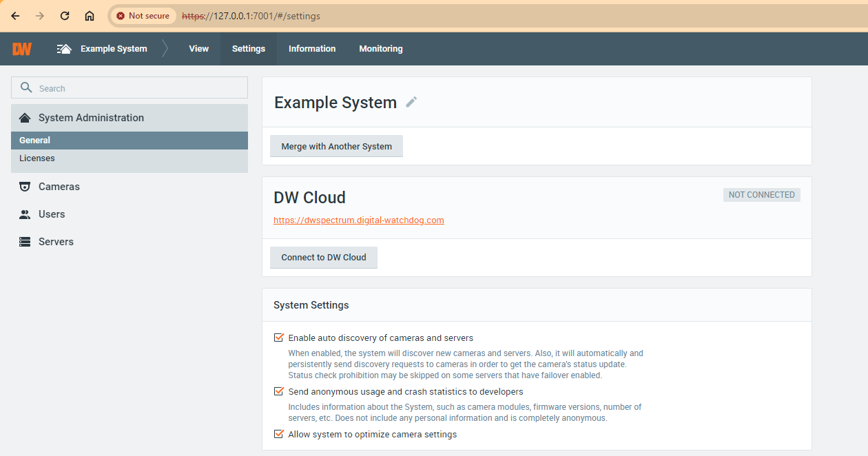Click the Cameras icon in sidebar
The height and width of the screenshot is (456, 868).
coord(25,187)
